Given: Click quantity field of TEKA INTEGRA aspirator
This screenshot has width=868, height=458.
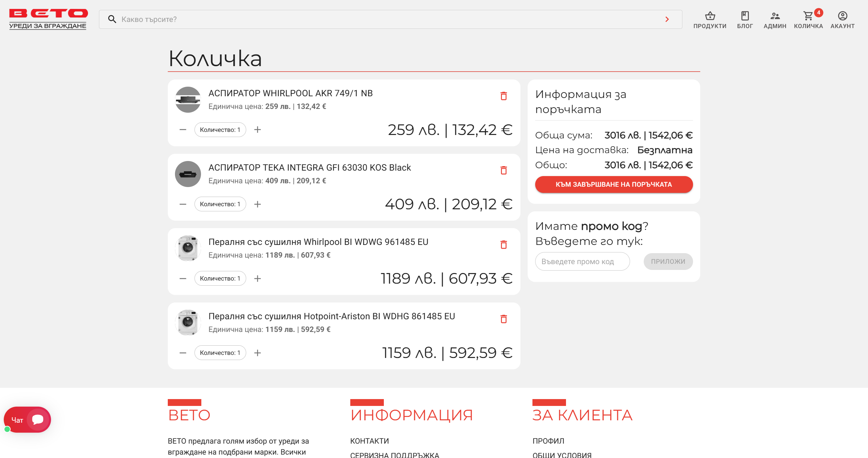Looking at the screenshot, I should 220,204.
